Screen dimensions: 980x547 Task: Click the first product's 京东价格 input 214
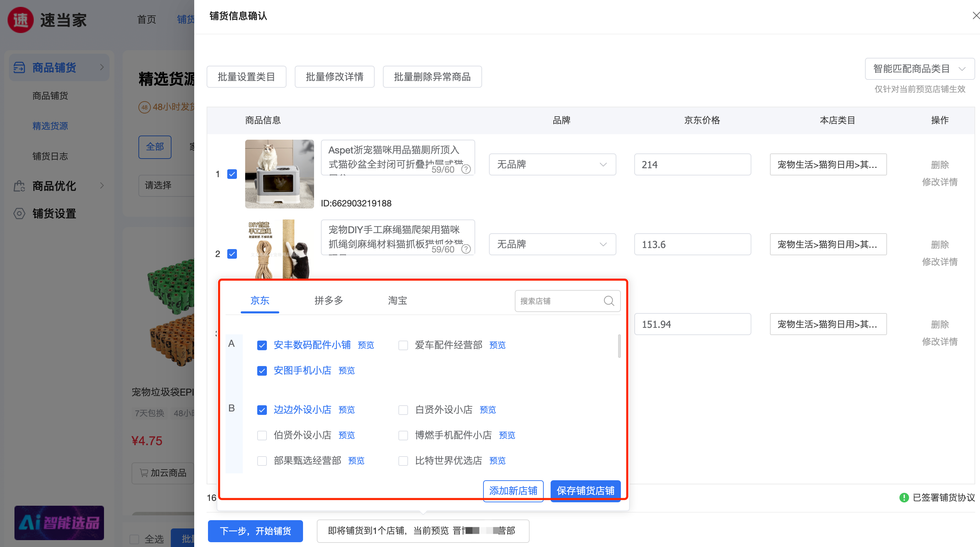pyautogui.click(x=692, y=164)
